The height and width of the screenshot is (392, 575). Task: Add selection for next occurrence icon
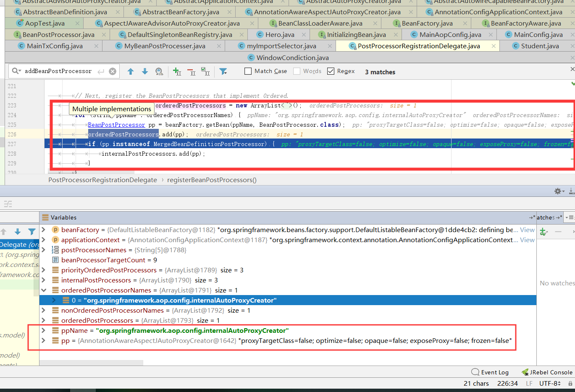(177, 72)
